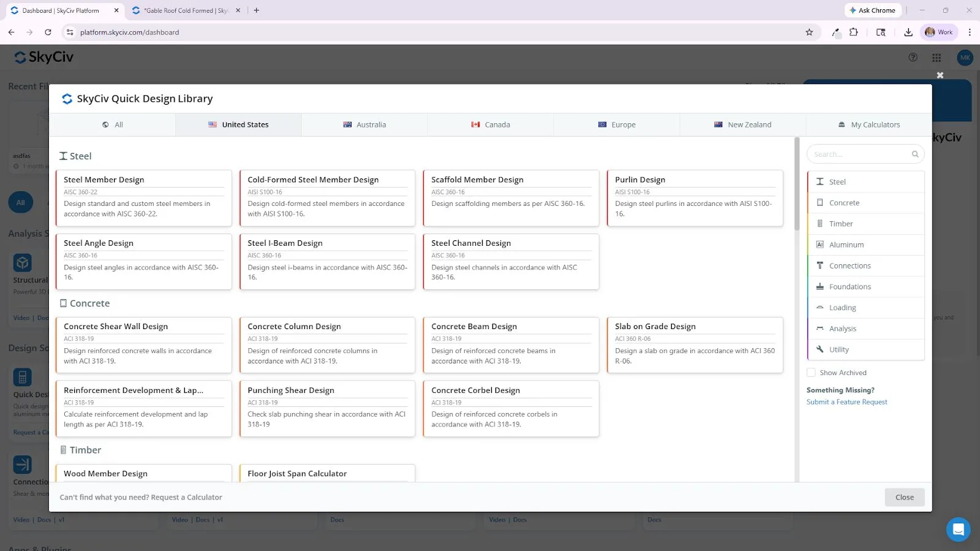Click the library list vertical scrollbar

797,184
